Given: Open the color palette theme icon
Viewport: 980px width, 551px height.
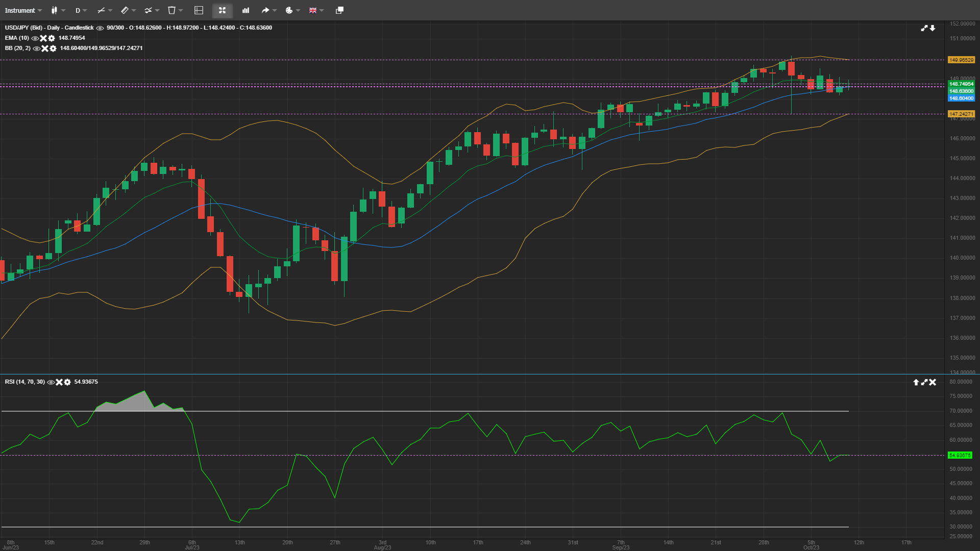Looking at the screenshot, I should pyautogui.click(x=289, y=10).
